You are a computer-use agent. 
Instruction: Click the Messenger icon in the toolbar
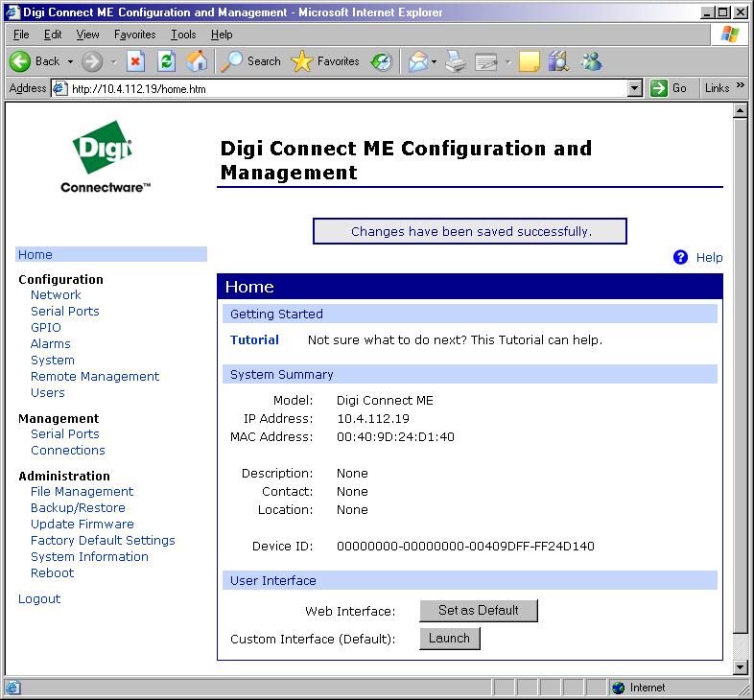591,61
